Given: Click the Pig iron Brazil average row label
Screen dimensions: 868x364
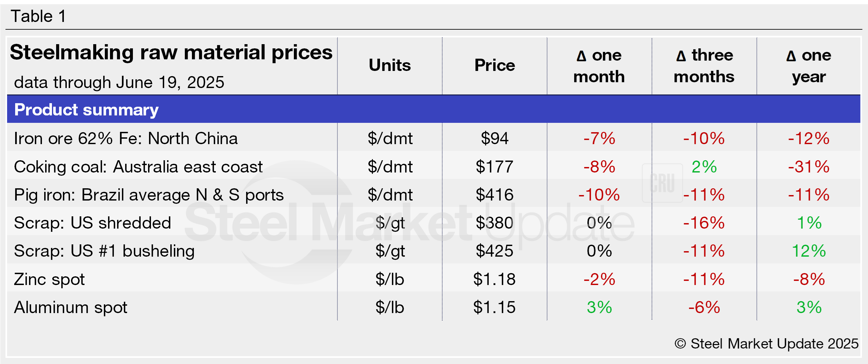Looking at the screenshot, I should 149,195.
